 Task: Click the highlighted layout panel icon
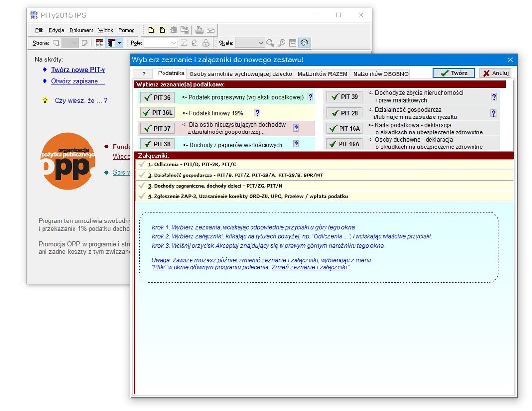111,43
